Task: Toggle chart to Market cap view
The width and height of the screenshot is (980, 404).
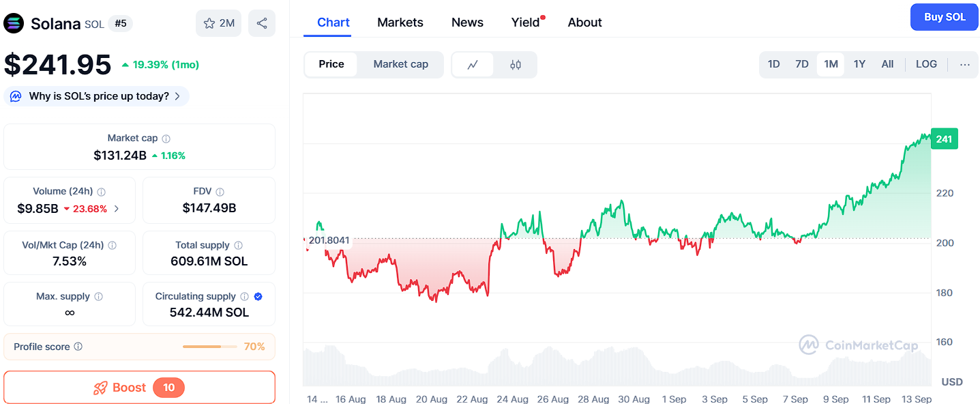Action: [x=401, y=64]
